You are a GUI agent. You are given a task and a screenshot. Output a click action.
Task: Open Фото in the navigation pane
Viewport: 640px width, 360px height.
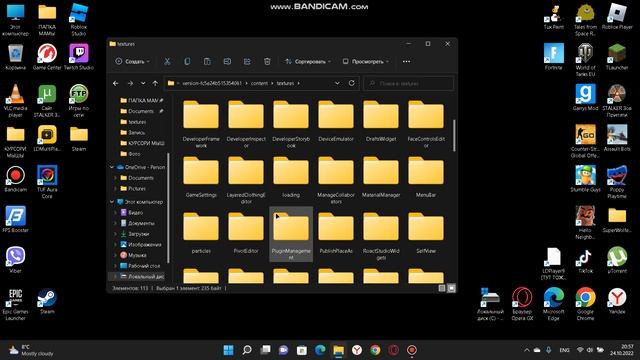tap(131, 153)
